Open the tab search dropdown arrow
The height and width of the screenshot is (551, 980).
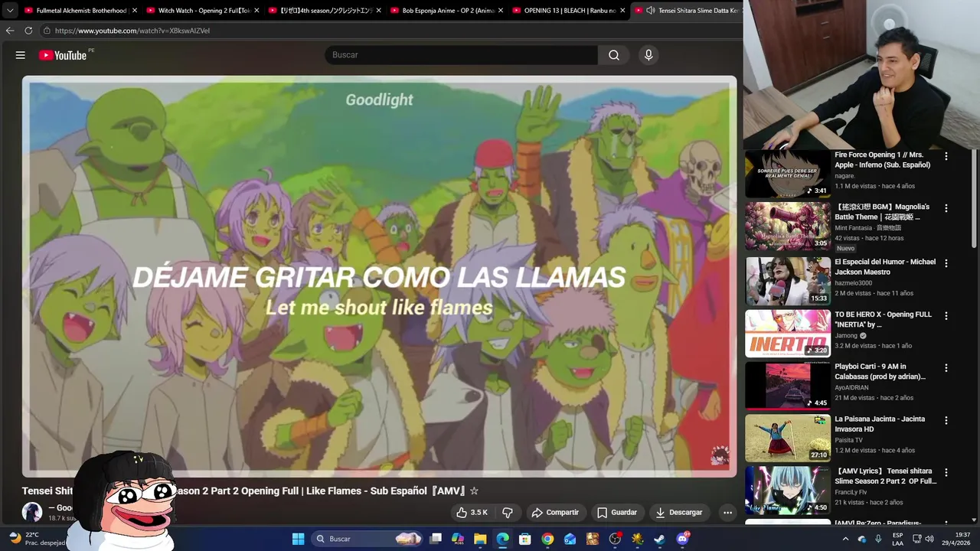coord(10,11)
